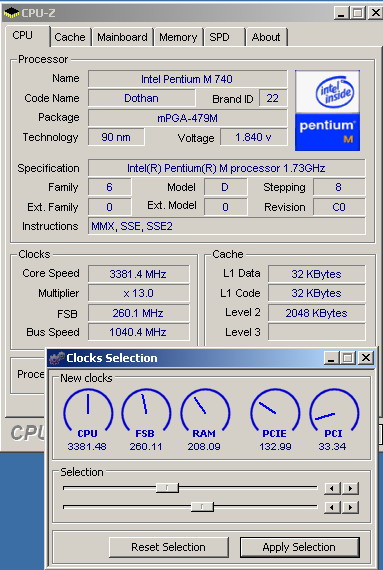This screenshot has width=383, height=570.
Task: Click the CPU-Z chip icon in title bar
Action: pyautogui.click(x=11, y=13)
